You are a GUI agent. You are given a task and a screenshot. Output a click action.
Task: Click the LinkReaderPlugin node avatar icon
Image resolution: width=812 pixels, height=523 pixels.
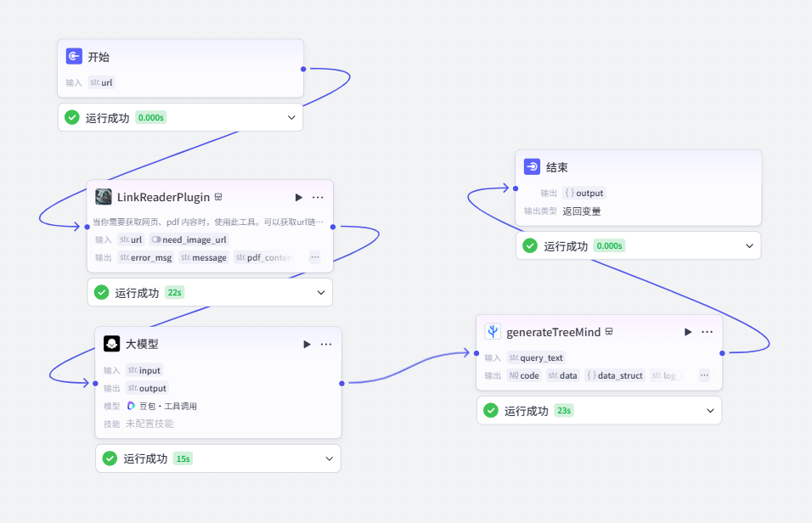coord(104,197)
